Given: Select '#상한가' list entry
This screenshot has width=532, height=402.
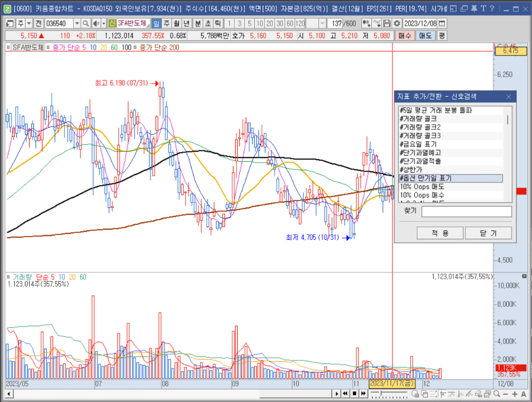Looking at the screenshot, I should pyautogui.click(x=451, y=170).
